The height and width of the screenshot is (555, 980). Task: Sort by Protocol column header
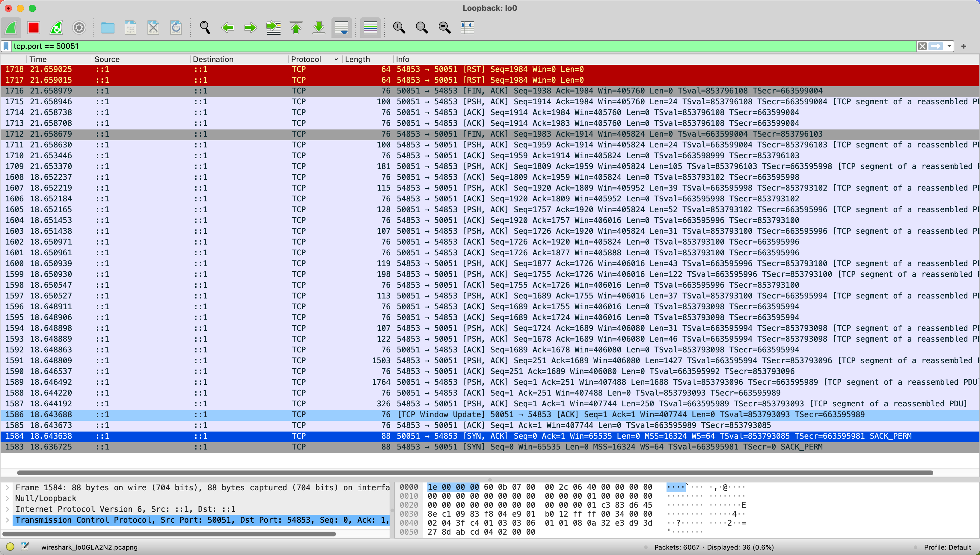tap(315, 59)
